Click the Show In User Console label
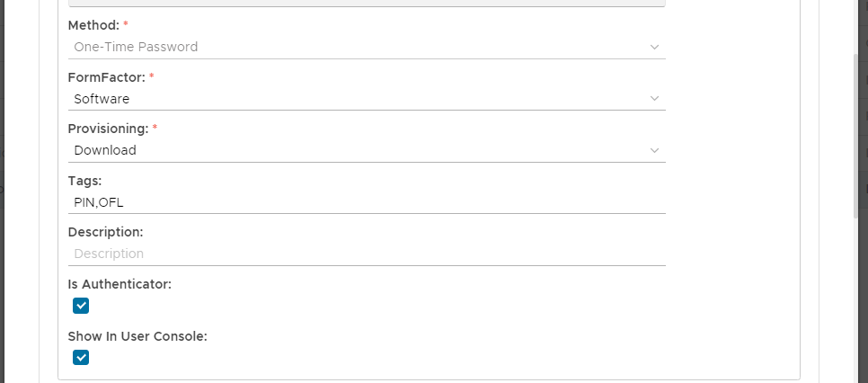Viewport: 868px width, 383px height. click(x=137, y=336)
